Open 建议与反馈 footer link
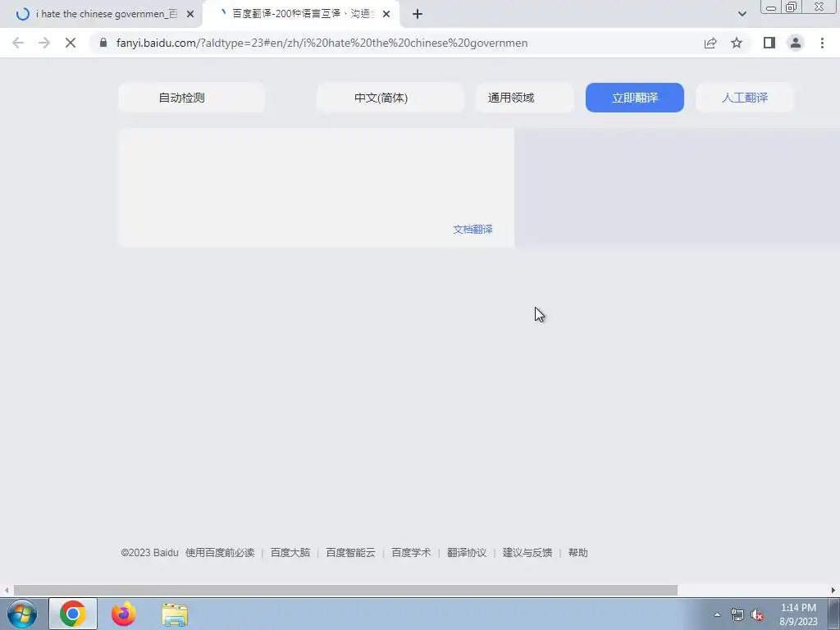The image size is (840, 630). [x=527, y=552]
